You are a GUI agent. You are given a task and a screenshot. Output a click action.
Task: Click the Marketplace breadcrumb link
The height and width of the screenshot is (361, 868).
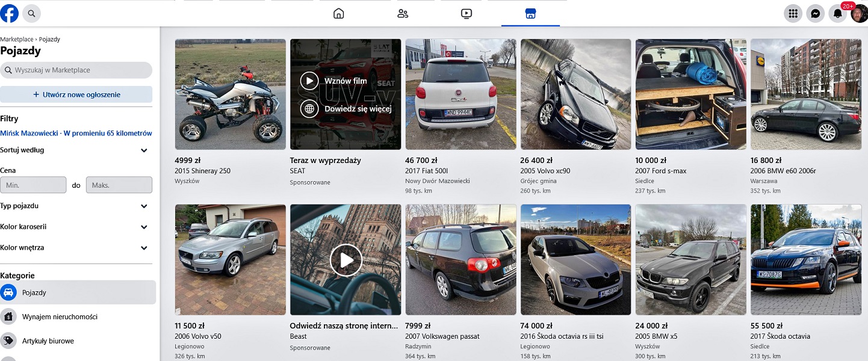(17, 39)
